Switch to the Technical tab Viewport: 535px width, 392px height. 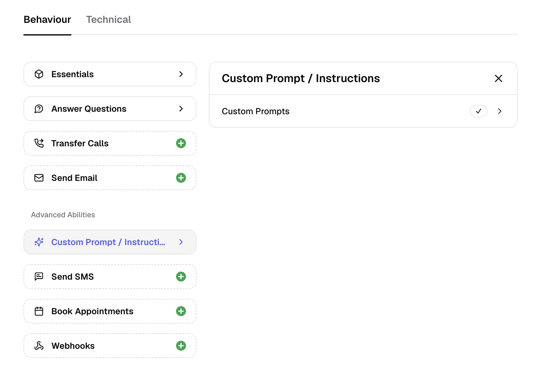(x=108, y=19)
